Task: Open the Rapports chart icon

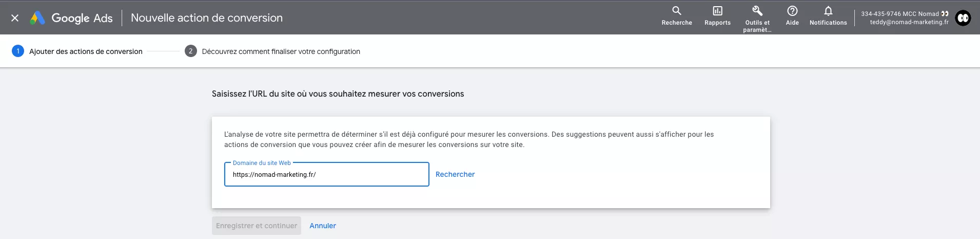Action: point(717,11)
